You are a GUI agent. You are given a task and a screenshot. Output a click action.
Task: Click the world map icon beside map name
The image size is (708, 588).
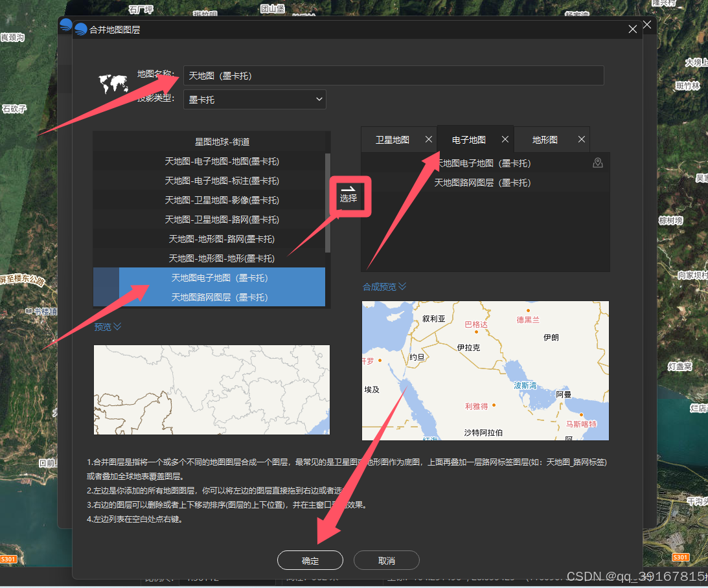[x=113, y=84]
